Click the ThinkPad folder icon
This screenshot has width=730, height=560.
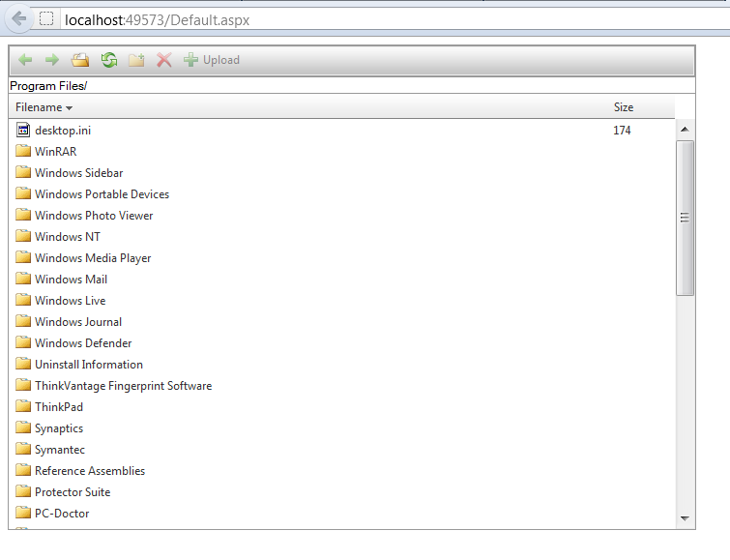pyautogui.click(x=23, y=406)
